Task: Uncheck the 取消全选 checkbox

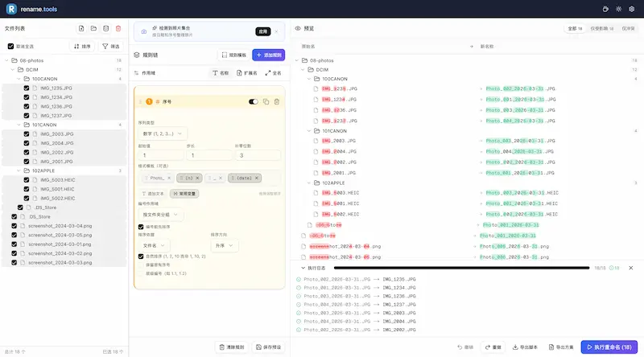Action: pyautogui.click(x=10, y=47)
